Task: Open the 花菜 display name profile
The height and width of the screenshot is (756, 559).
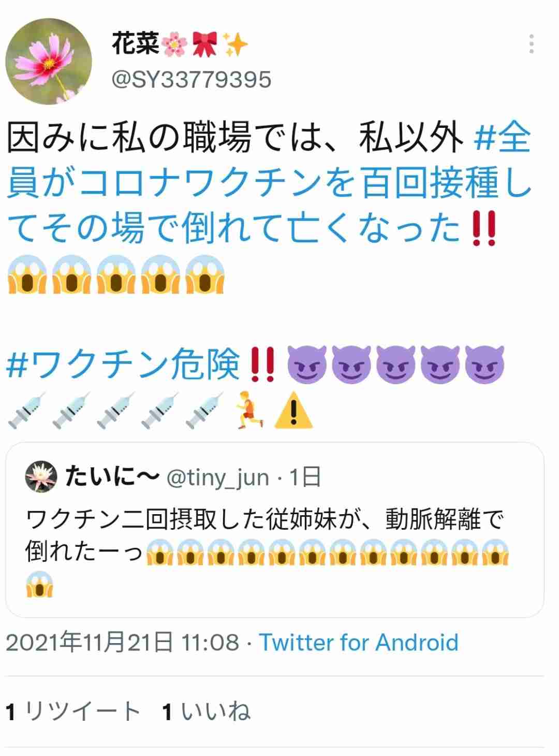Action: (x=136, y=43)
